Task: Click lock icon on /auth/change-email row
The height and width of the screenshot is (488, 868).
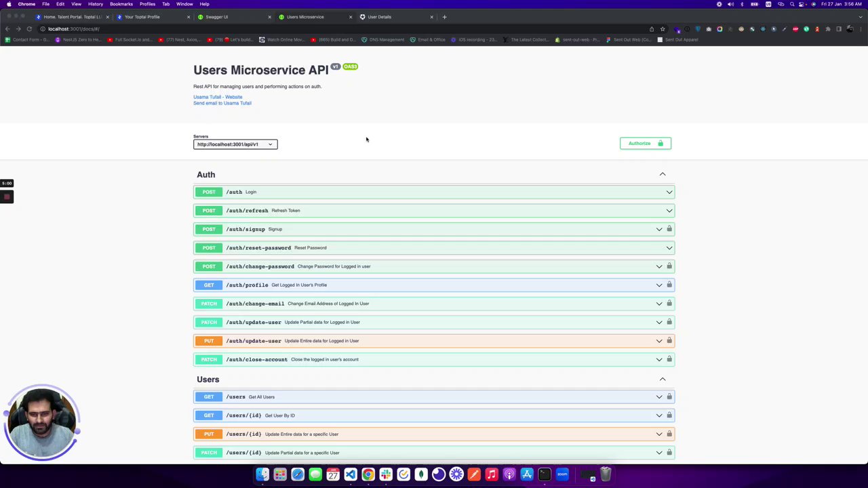Action: [x=669, y=304]
